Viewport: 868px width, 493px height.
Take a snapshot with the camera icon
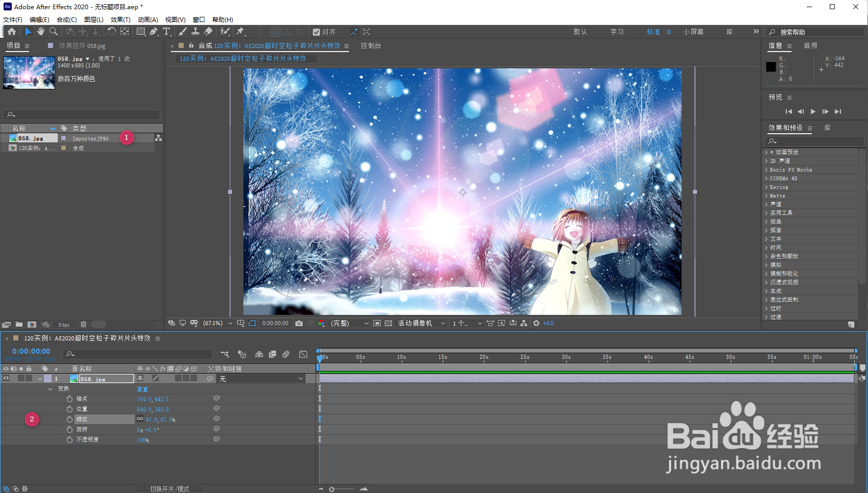pyautogui.click(x=299, y=323)
